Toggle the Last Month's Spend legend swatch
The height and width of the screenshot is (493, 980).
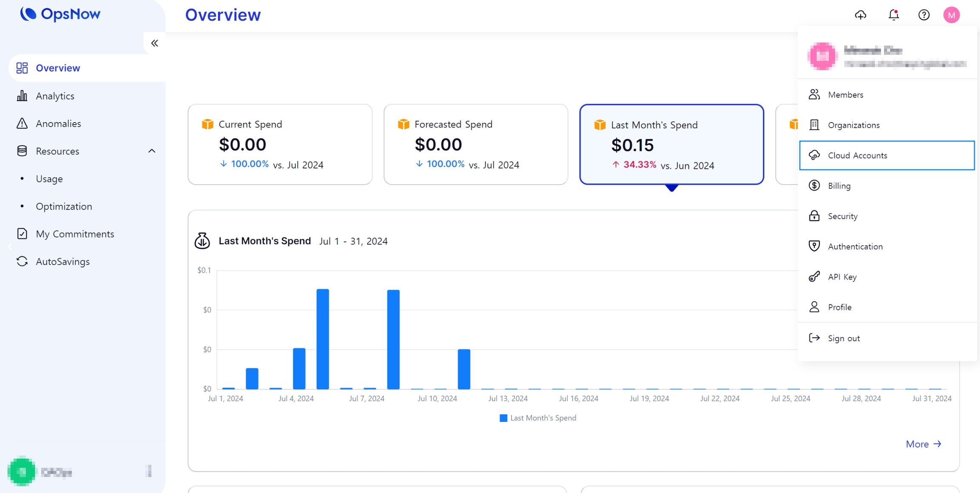click(x=503, y=418)
